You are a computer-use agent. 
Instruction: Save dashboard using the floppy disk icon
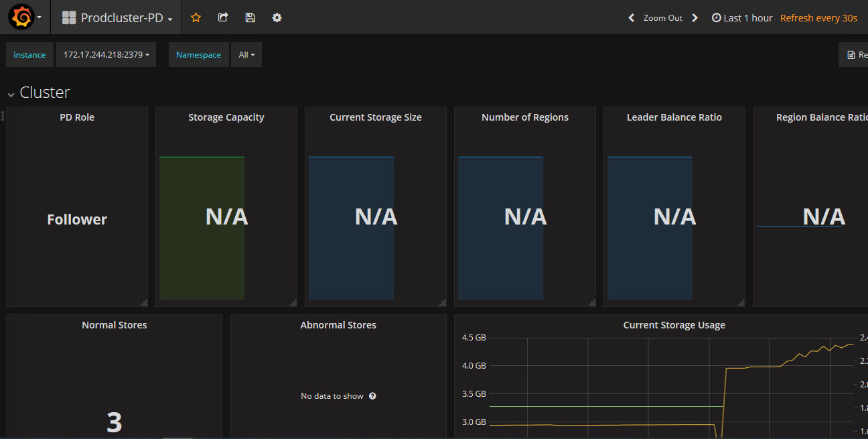tap(250, 18)
